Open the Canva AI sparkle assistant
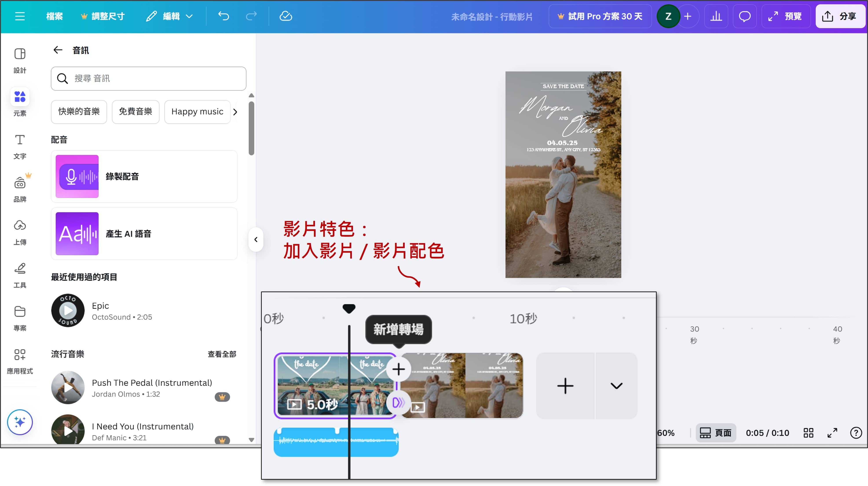Image resolution: width=868 pixels, height=486 pixels. (20, 422)
